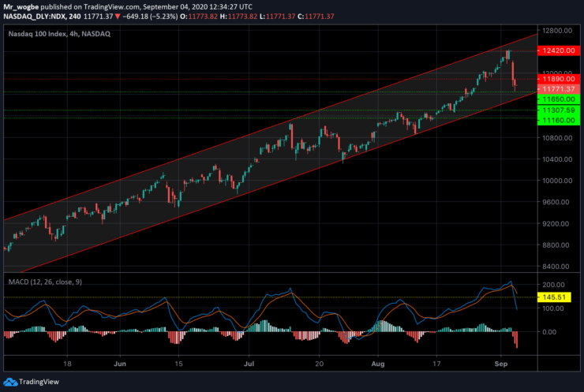Click the Mr_wogbe author name
This screenshot has height=392, width=584.
pyautogui.click(x=21, y=6)
